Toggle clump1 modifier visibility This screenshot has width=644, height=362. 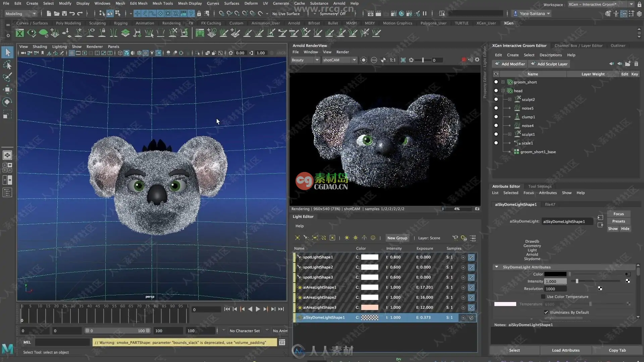[x=496, y=117]
